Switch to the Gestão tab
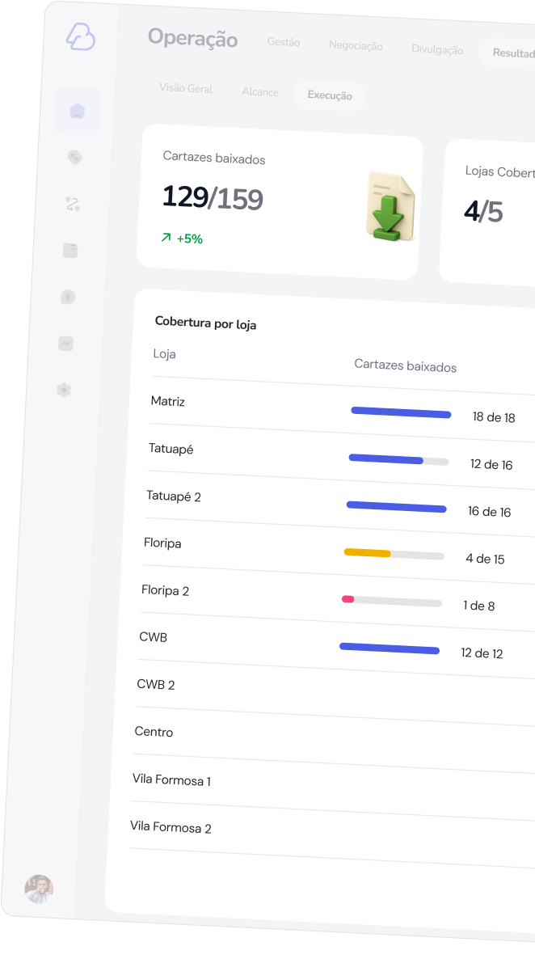Screen dimensions: 535x980 (x=284, y=42)
